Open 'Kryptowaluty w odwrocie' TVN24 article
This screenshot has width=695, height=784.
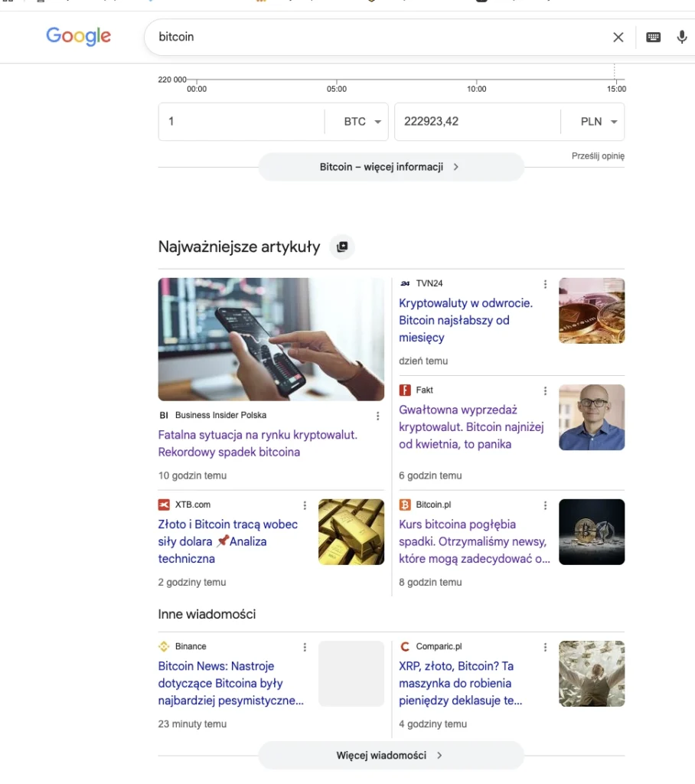[x=466, y=320]
